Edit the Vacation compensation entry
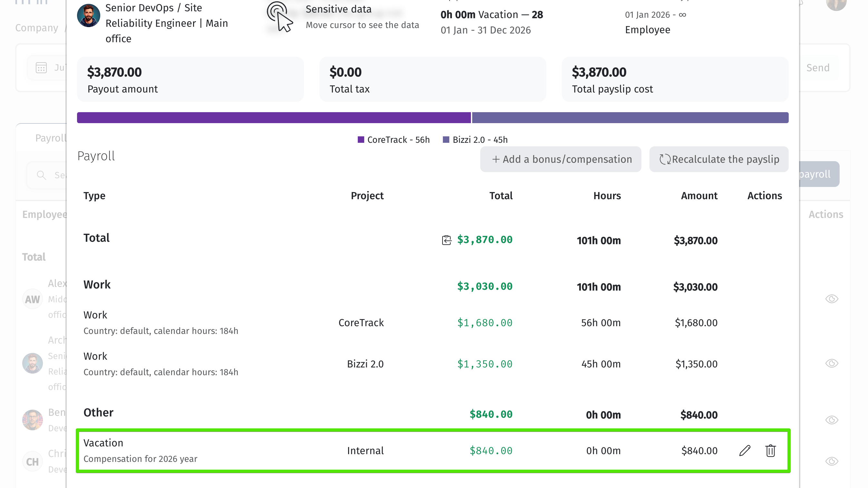This screenshot has height=488, width=868. point(745,451)
